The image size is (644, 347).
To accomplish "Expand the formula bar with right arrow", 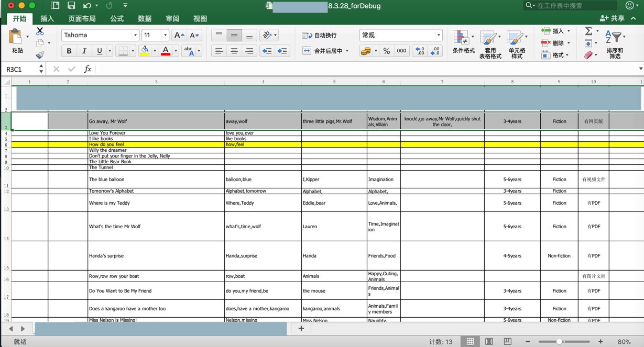I will [x=640, y=69].
